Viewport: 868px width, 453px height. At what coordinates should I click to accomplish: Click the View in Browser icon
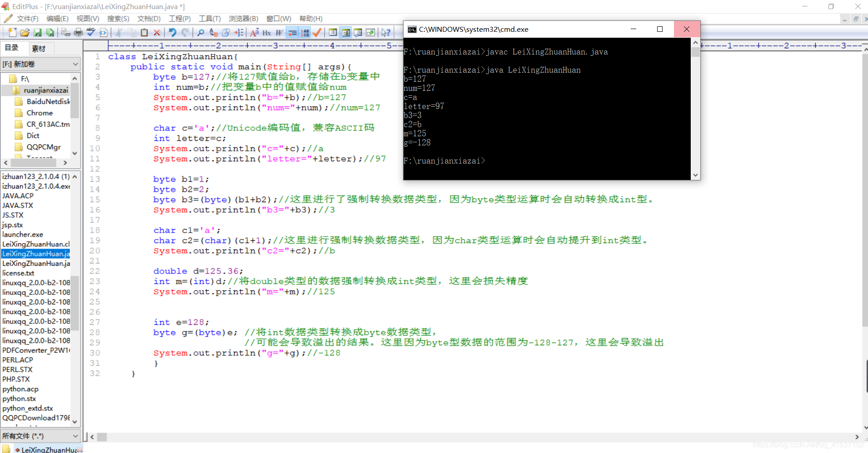point(104,32)
